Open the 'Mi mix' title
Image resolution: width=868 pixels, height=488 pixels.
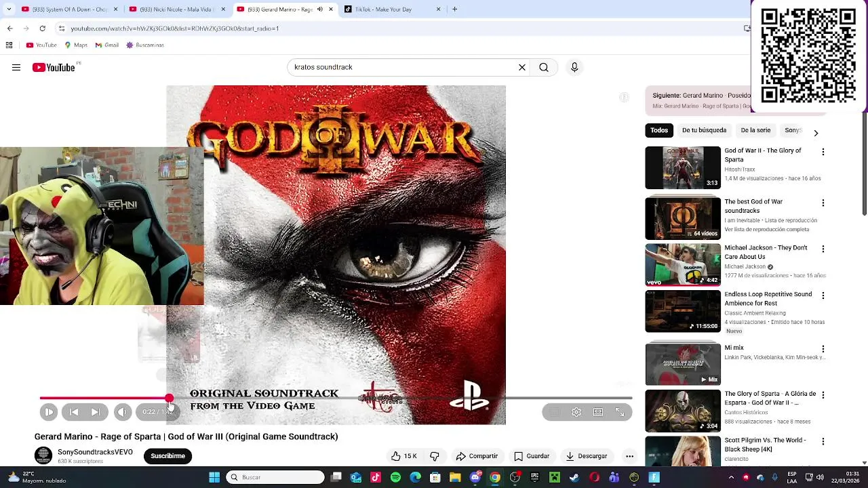(x=734, y=348)
